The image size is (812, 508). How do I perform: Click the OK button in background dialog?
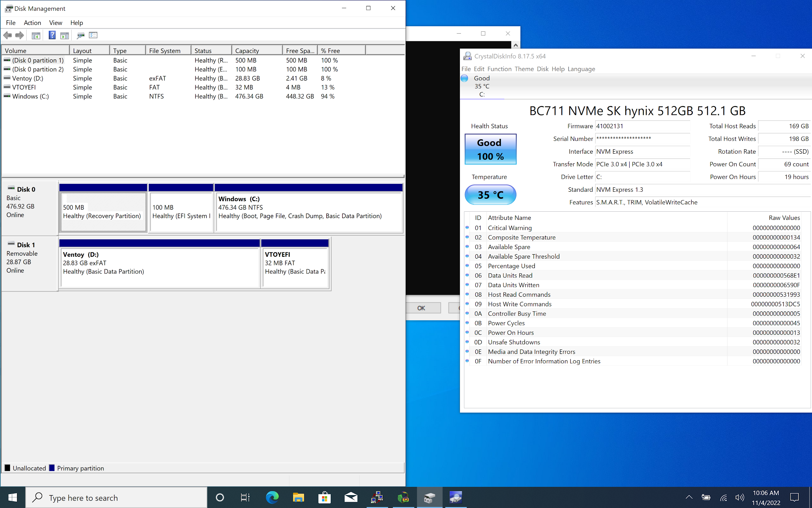click(x=421, y=308)
